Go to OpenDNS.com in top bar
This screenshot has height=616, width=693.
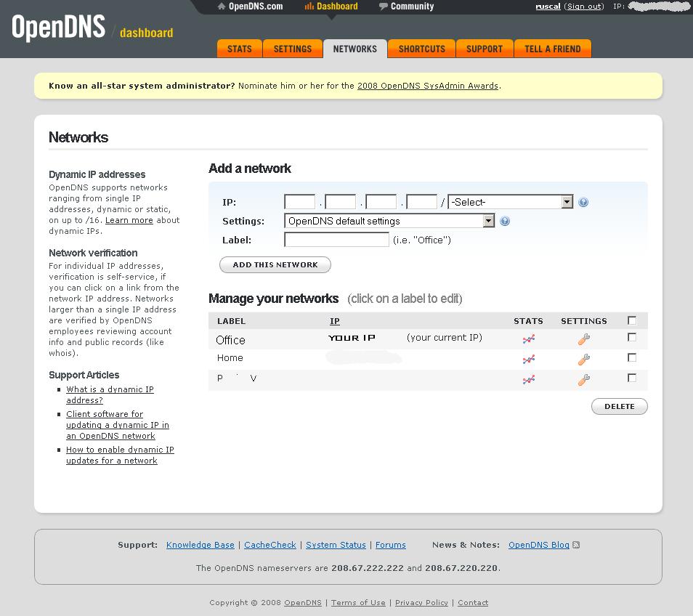tap(250, 7)
